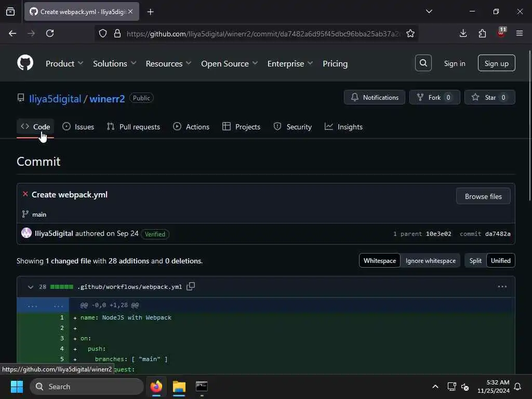
Task: Open the Actions tab
Action: (191, 127)
